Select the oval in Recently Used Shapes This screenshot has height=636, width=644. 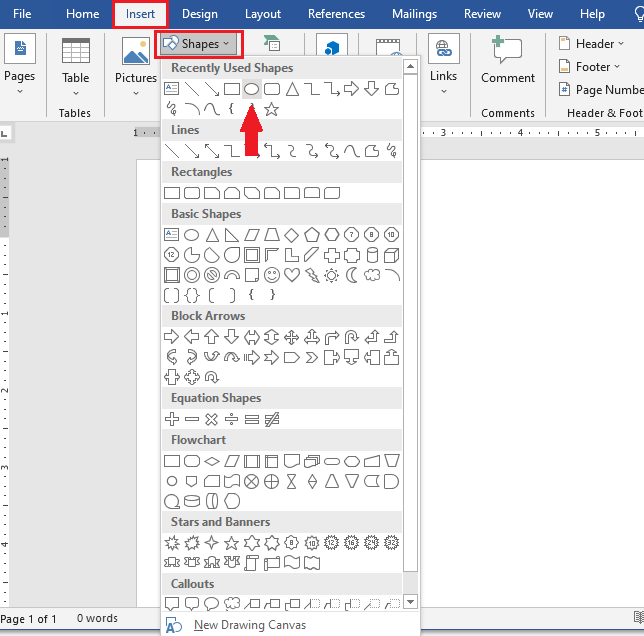tap(252, 89)
